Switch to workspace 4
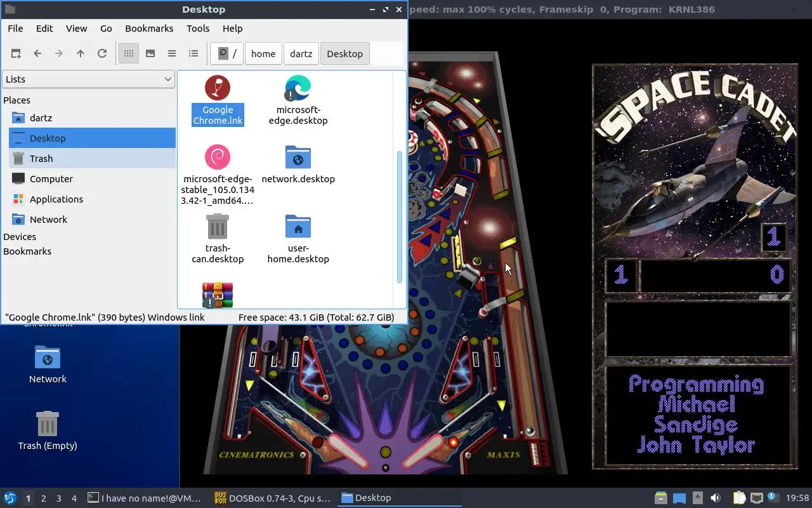Image resolution: width=812 pixels, height=508 pixels. click(x=74, y=498)
